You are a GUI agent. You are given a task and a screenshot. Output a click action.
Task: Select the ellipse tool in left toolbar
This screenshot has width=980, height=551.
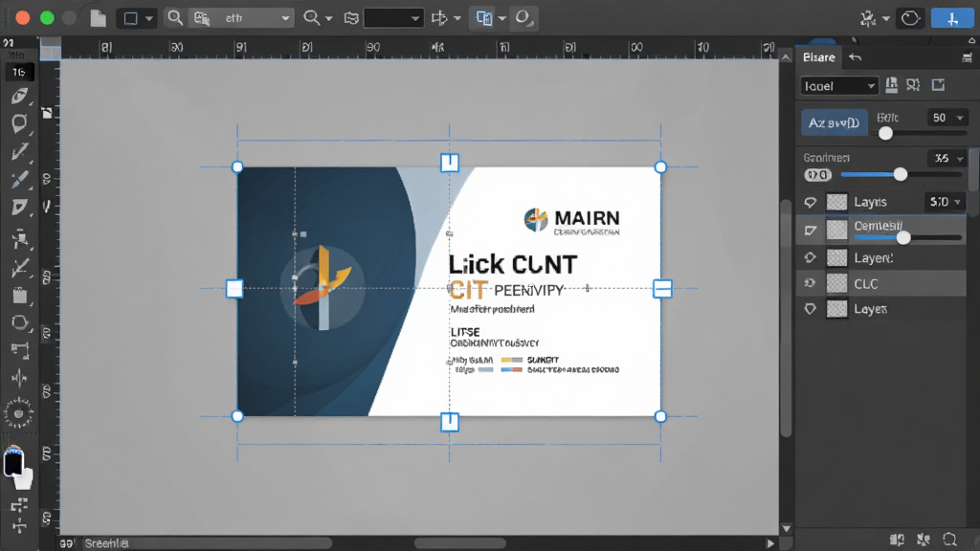coord(19,322)
